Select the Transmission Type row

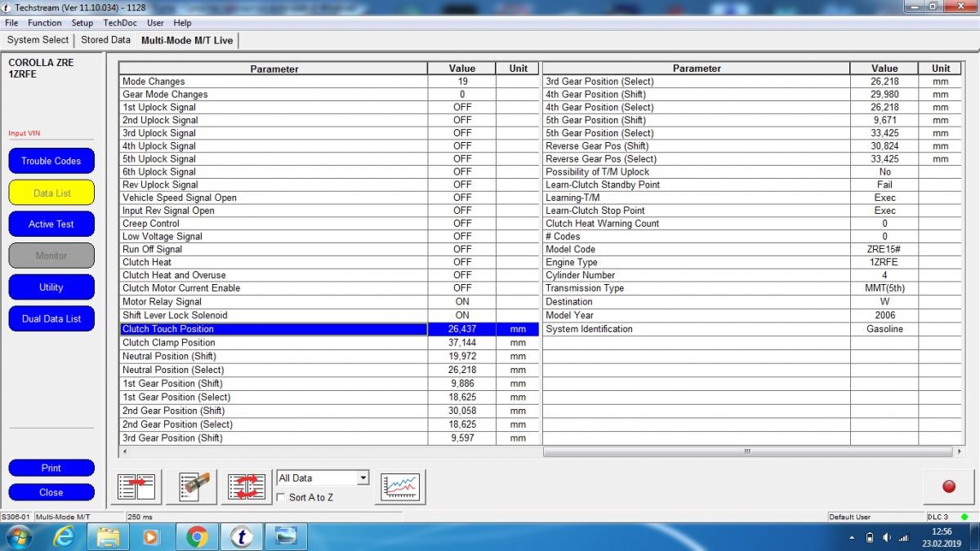click(753, 288)
